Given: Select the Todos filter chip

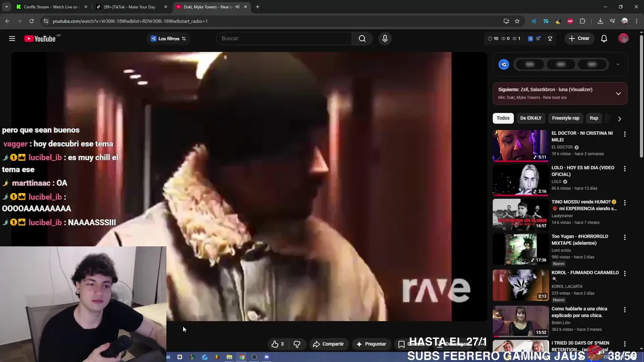Looking at the screenshot, I should pos(503,118).
